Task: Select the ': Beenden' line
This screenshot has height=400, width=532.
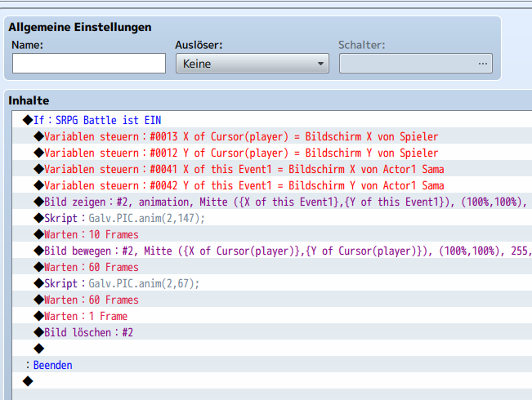Action: pos(272,365)
